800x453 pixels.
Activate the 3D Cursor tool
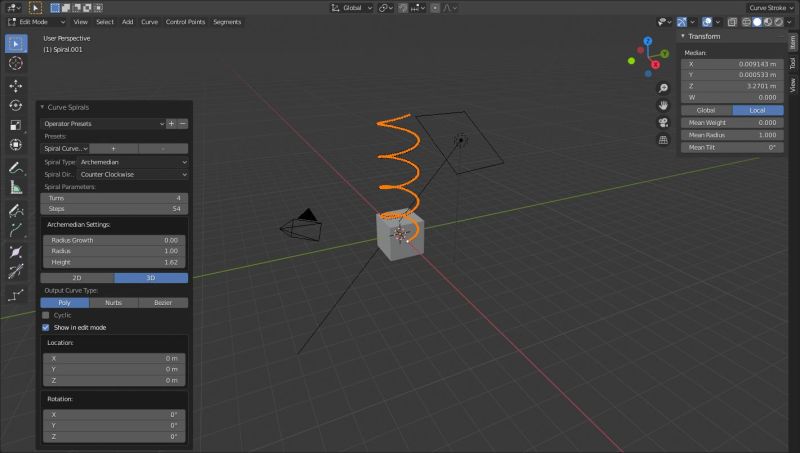pyautogui.click(x=16, y=63)
